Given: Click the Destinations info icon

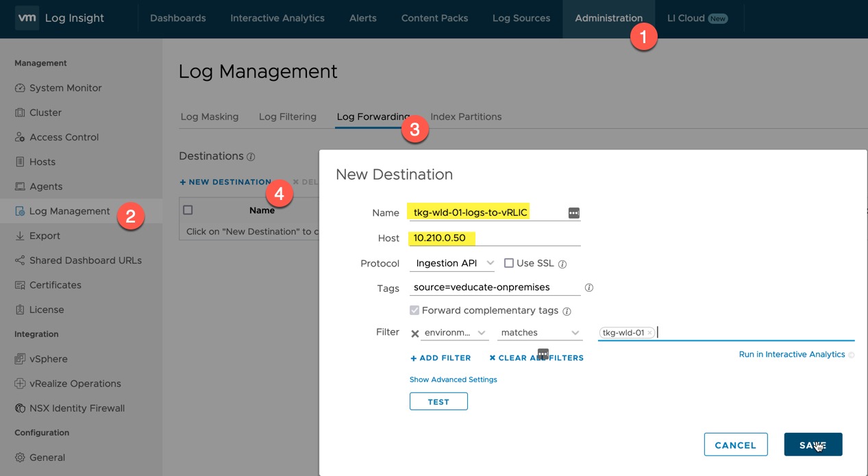Looking at the screenshot, I should pos(251,157).
